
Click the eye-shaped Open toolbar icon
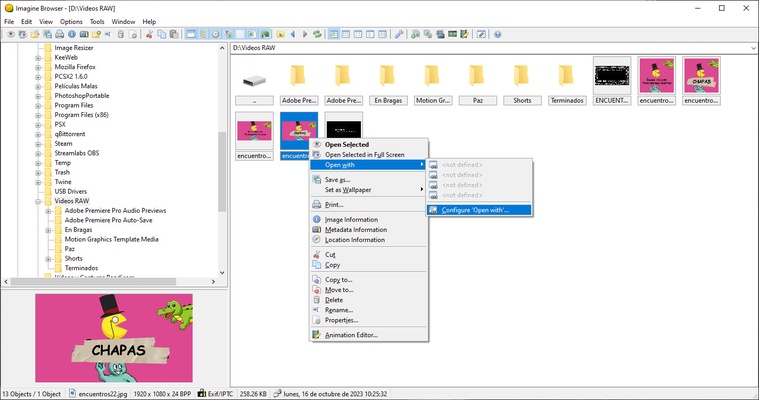(x=11, y=34)
